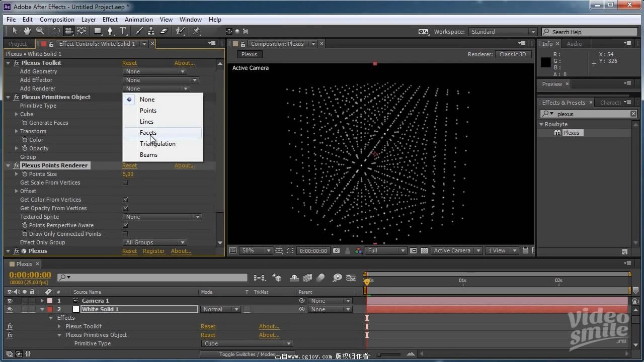Open Textured Sprite dropdown
The height and width of the screenshot is (362, 644).
162,217
